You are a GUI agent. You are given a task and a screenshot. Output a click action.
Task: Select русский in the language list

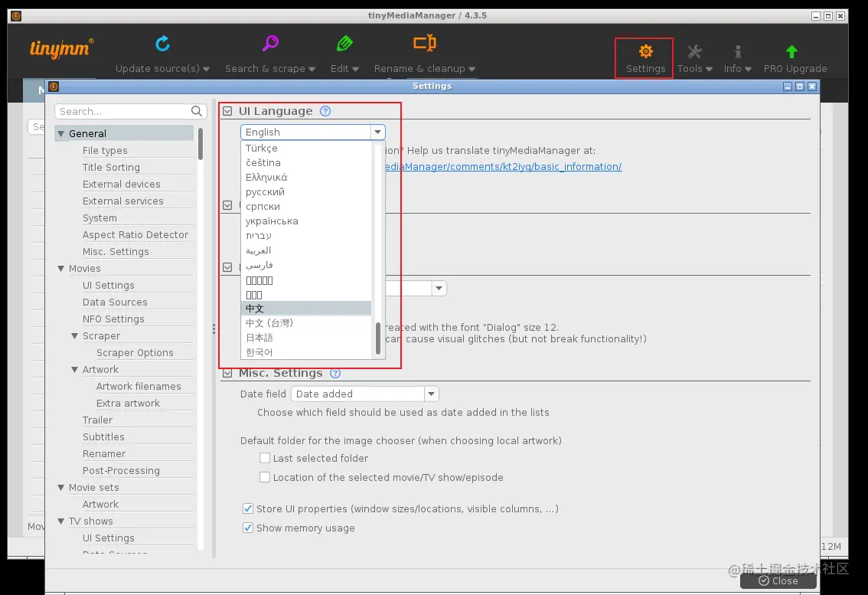point(306,191)
